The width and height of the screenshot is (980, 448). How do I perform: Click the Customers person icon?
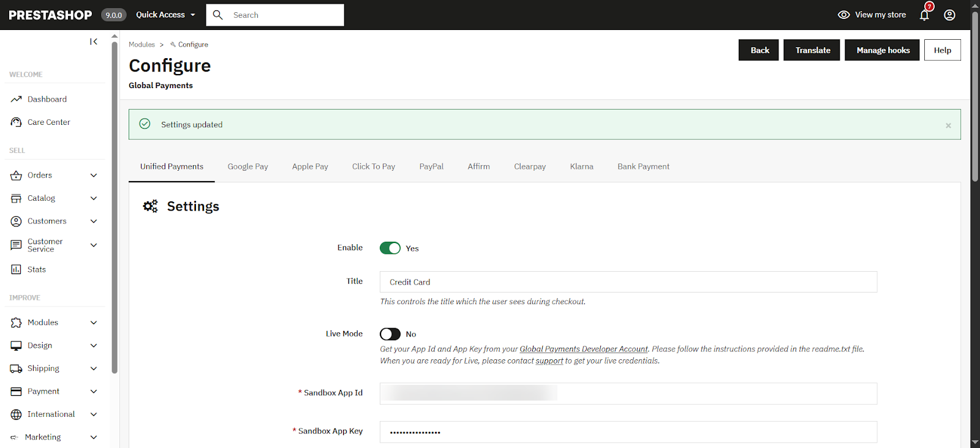[16, 222]
